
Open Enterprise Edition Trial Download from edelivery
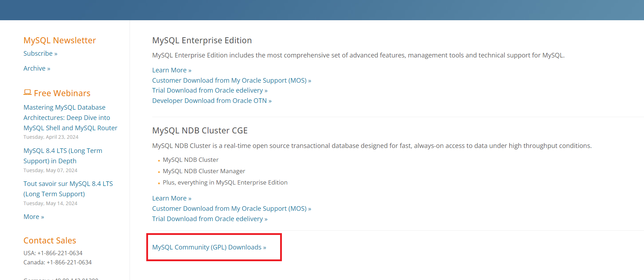[210, 90]
